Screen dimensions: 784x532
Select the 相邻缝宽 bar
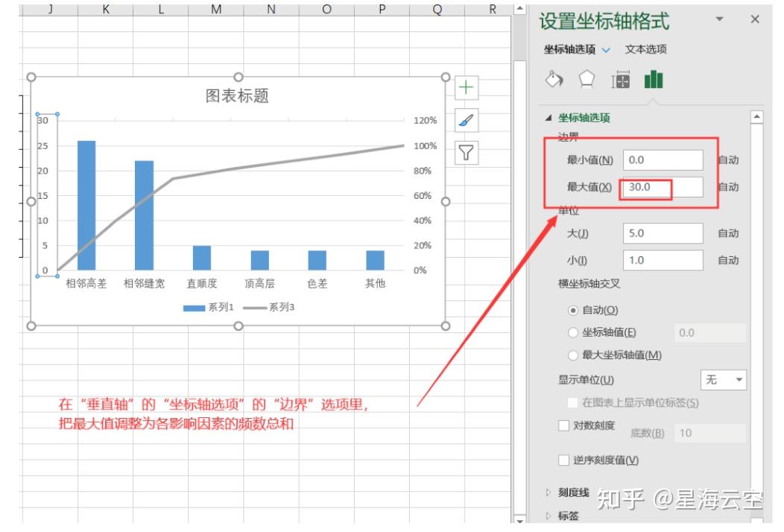(144, 215)
